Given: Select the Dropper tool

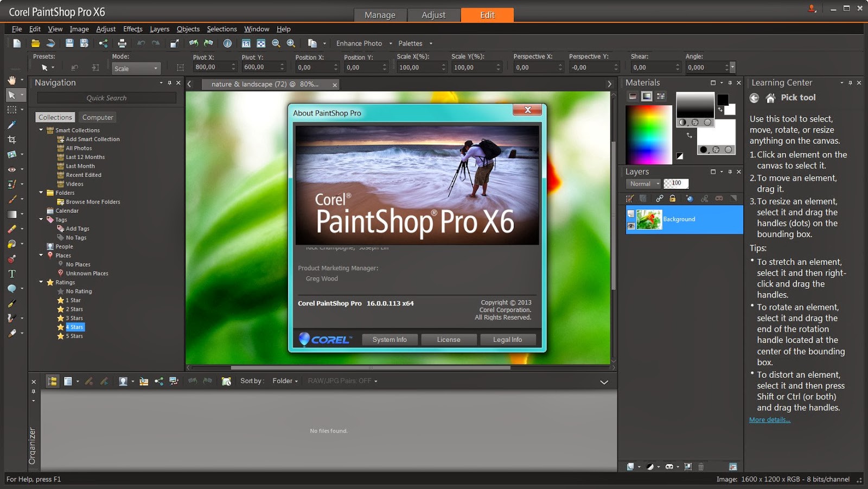Looking at the screenshot, I should tap(12, 125).
